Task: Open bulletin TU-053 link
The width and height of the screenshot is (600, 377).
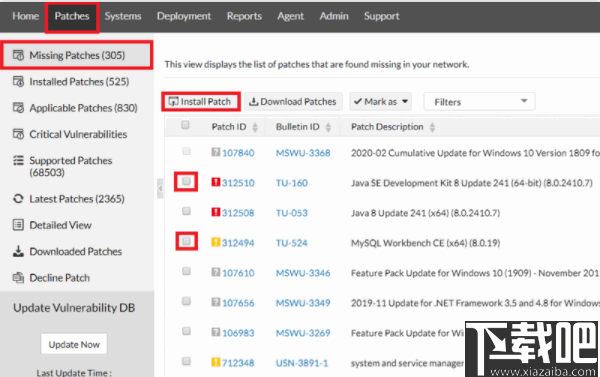Action: (x=292, y=213)
